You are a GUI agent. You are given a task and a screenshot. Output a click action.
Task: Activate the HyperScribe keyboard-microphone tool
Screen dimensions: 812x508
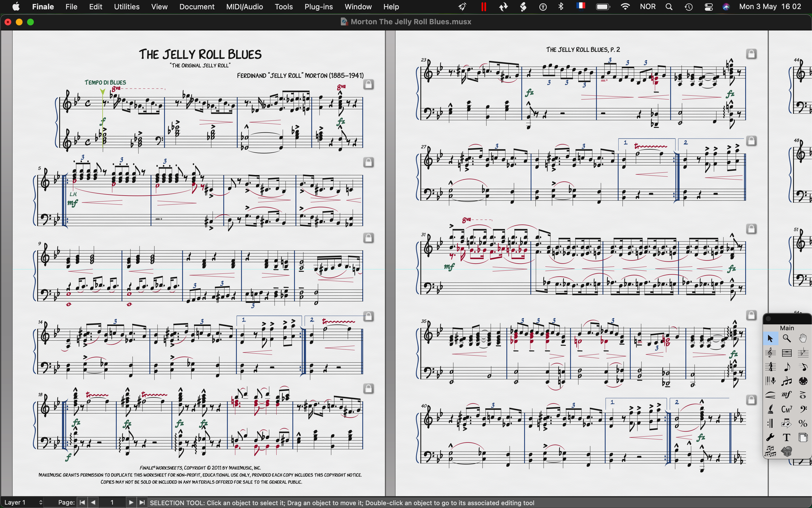771,381
